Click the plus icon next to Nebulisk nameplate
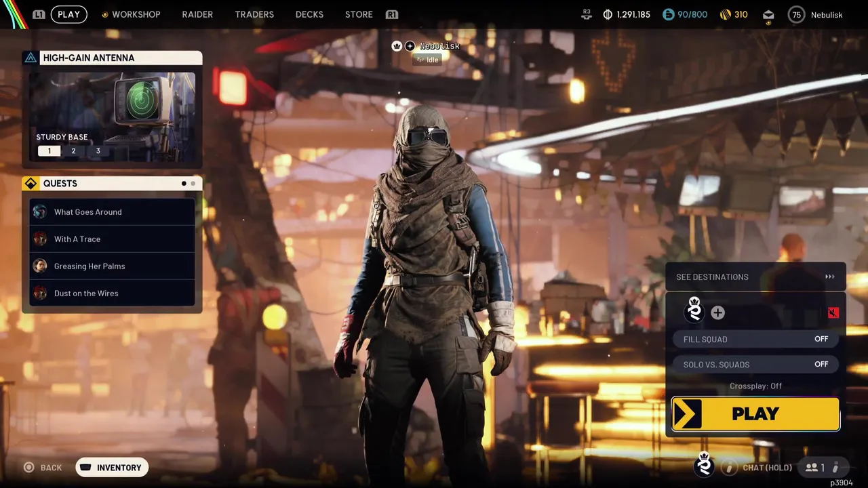The width and height of the screenshot is (868, 488). click(410, 46)
